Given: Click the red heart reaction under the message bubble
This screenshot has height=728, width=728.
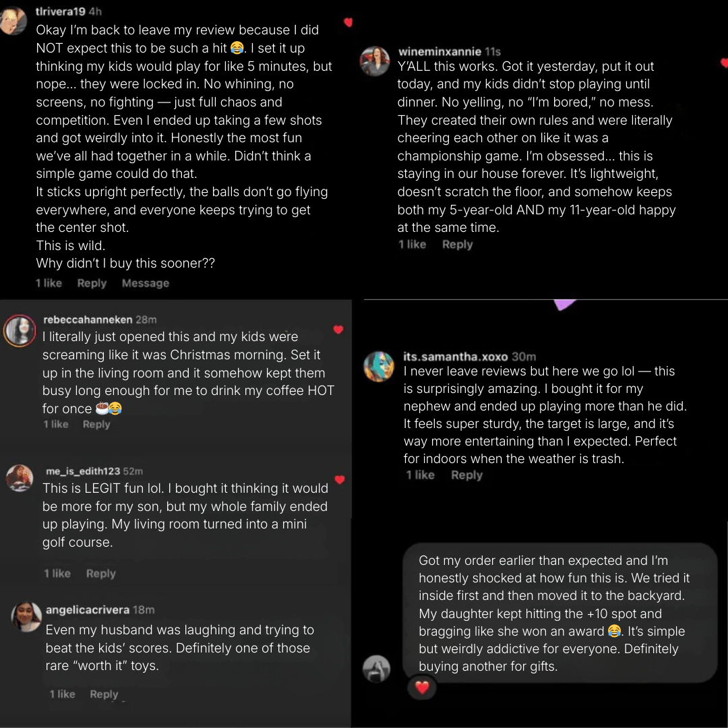Looking at the screenshot, I should [422, 688].
